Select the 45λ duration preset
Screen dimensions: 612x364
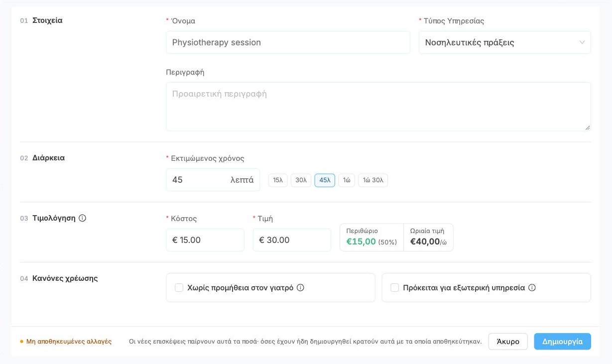click(x=325, y=180)
